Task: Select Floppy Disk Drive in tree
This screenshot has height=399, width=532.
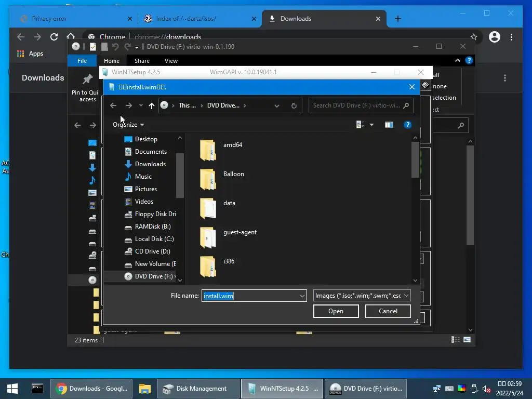Action: pos(155,214)
